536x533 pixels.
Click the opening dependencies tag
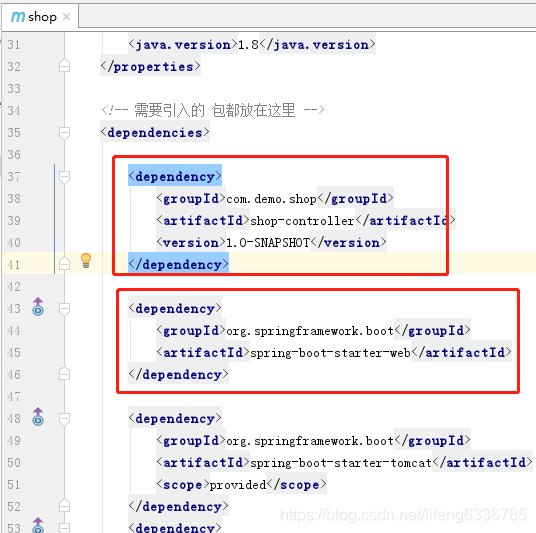(x=155, y=133)
